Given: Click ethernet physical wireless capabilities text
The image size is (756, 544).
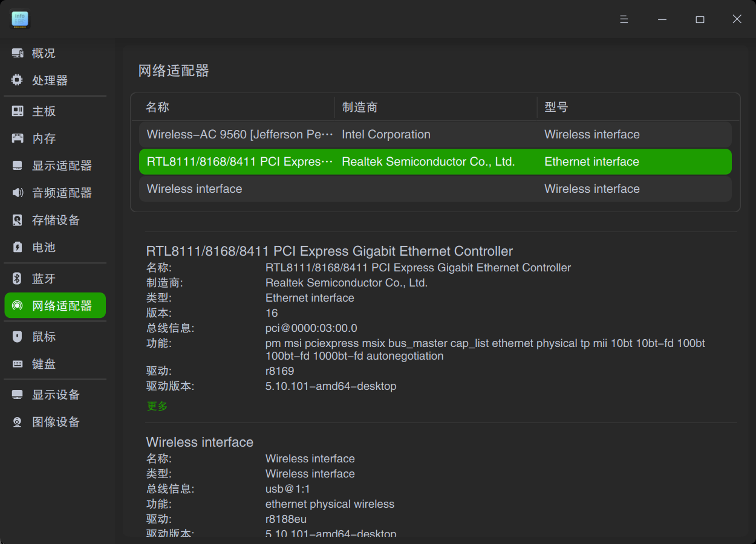Looking at the screenshot, I should [x=330, y=504].
